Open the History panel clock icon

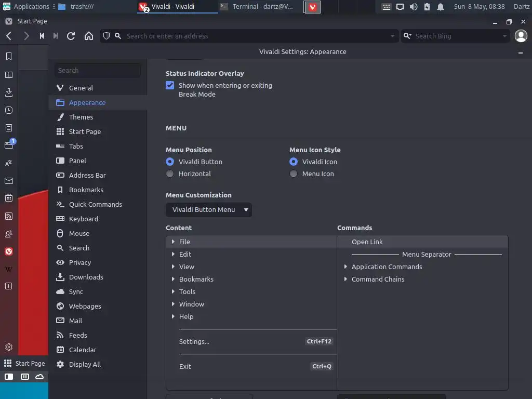point(9,110)
